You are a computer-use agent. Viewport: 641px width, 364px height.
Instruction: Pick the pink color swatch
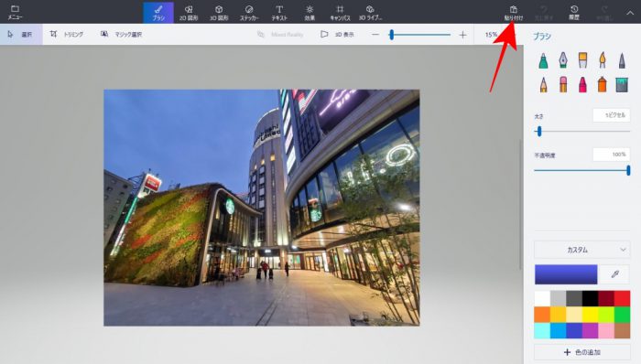[x=606, y=330]
